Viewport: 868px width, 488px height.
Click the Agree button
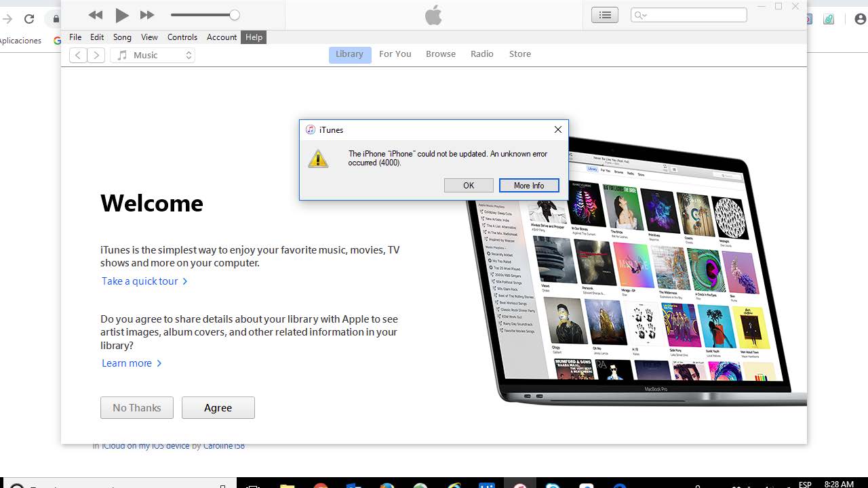[218, 408]
